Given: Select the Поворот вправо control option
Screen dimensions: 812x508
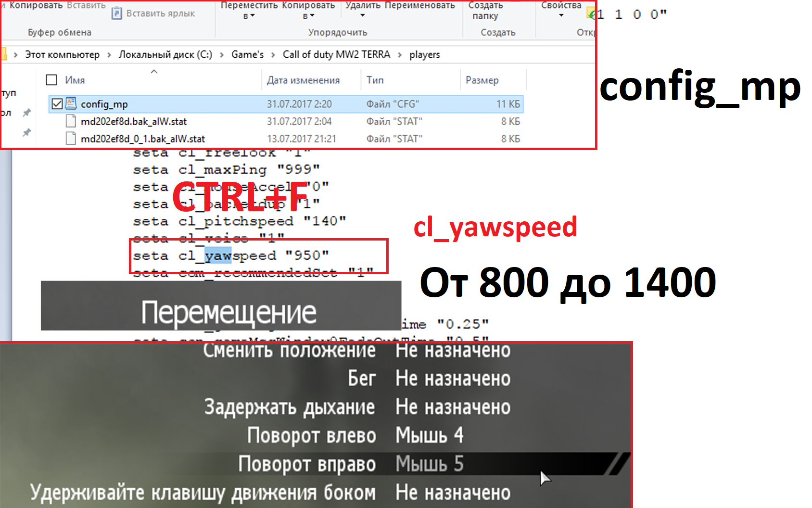Looking at the screenshot, I should click(307, 464).
